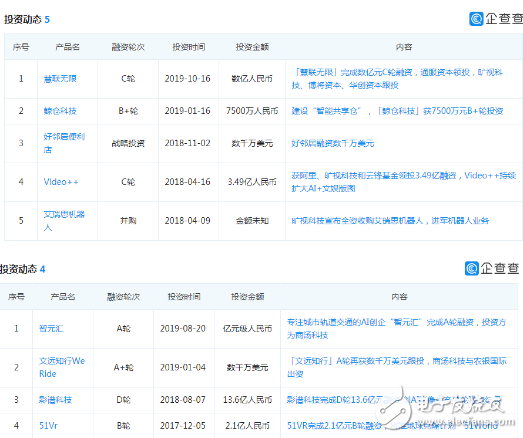Click amount cell 7500万人民币

click(252, 111)
